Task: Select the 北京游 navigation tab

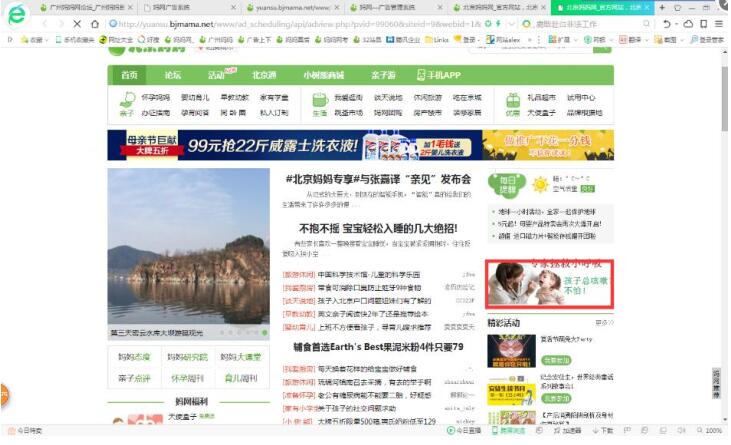Action: pyautogui.click(x=264, y=75)
